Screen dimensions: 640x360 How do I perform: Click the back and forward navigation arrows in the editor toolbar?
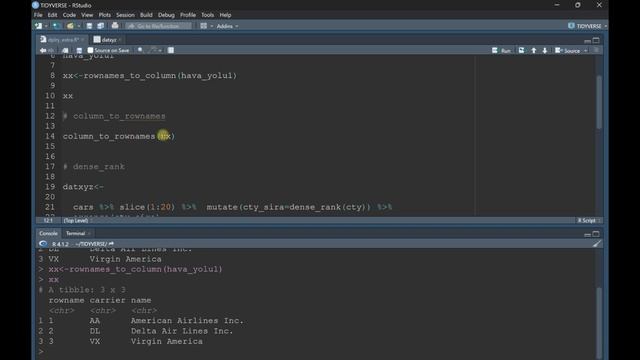click(47, 50)
